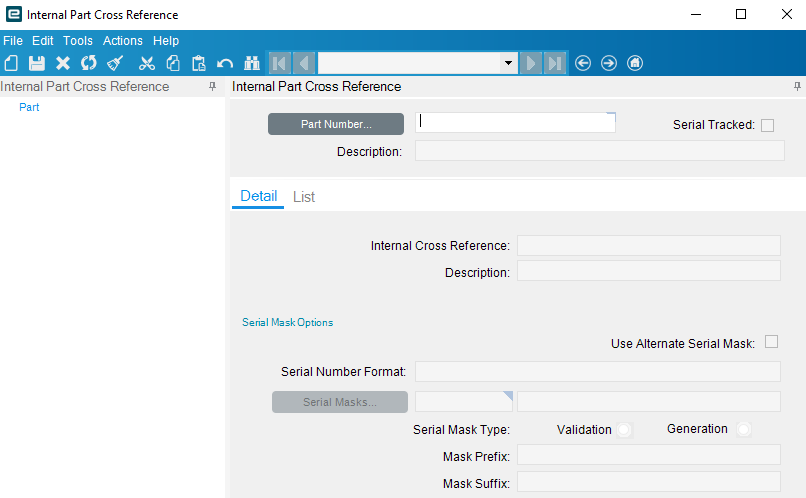Click the Mask Suffix field
The image size is (806, 498).
click(x=649, y=482)
